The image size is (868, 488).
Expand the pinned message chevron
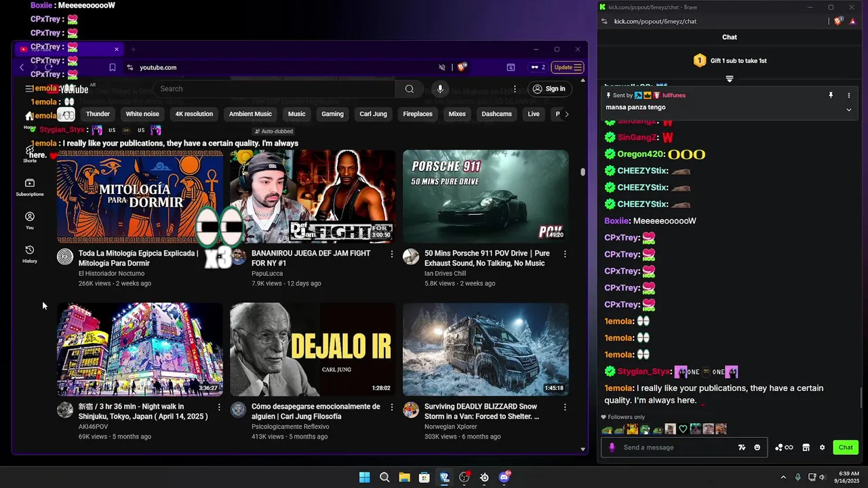[848, 109]
